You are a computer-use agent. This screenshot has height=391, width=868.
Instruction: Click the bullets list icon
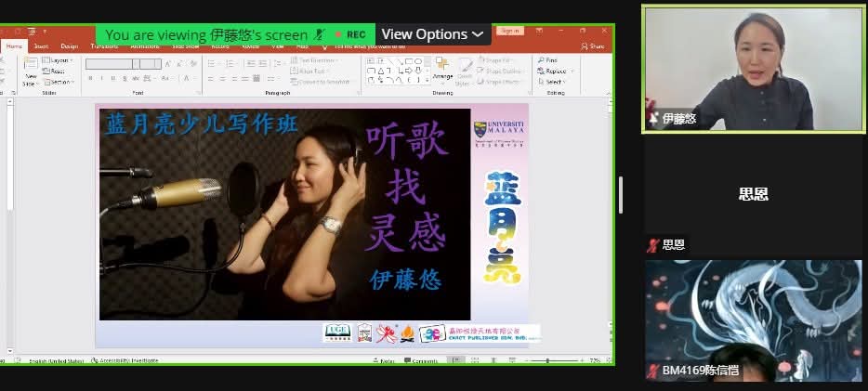pyautogui.click(x=213, y=63)
